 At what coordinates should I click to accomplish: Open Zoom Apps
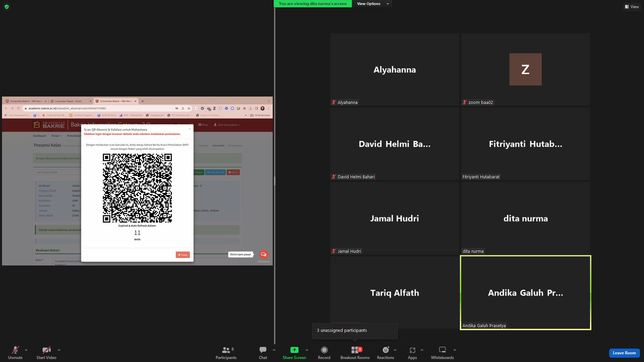tap(412, 353)
